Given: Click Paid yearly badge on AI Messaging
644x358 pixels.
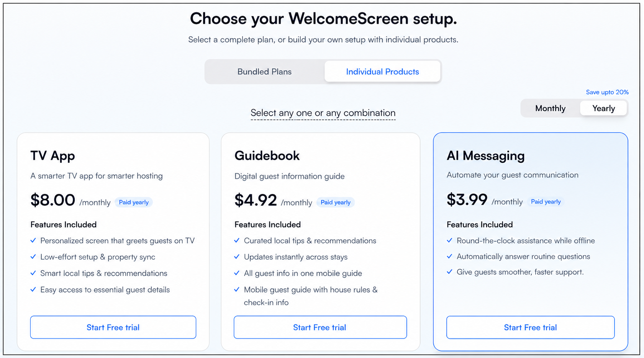Looking at the screenshot, I should pyautogui.click(x=546, y=202).
